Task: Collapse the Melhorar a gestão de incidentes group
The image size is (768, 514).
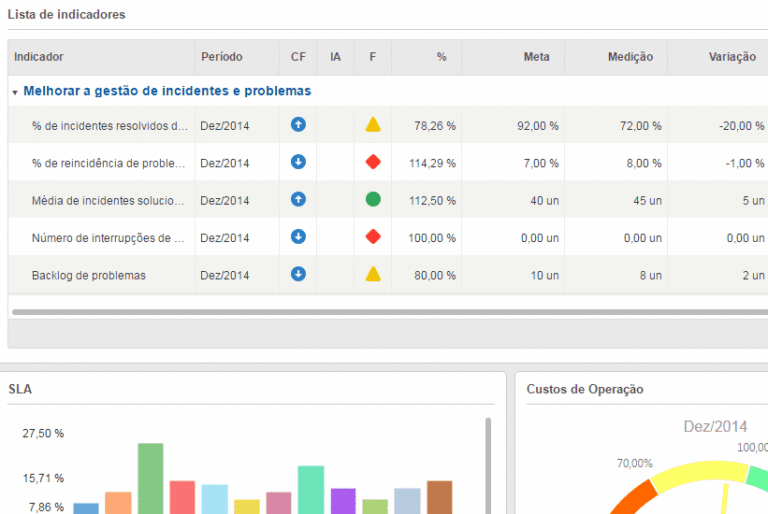Action: (x=15, y=92)
